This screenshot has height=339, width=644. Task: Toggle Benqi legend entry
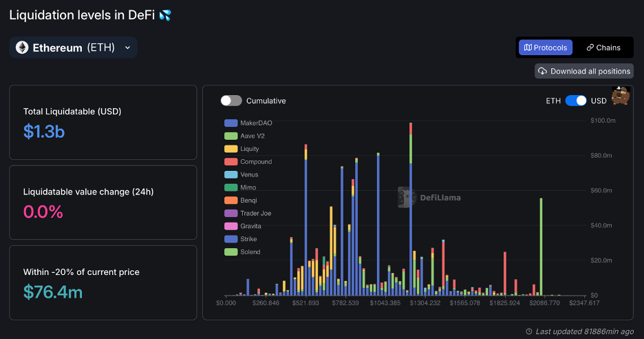241,201
